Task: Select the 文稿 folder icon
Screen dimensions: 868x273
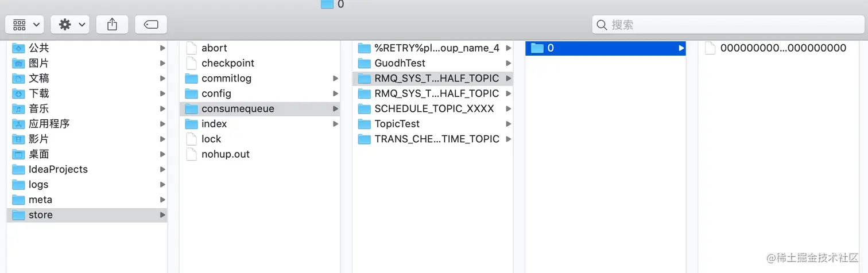Action: 19,79
